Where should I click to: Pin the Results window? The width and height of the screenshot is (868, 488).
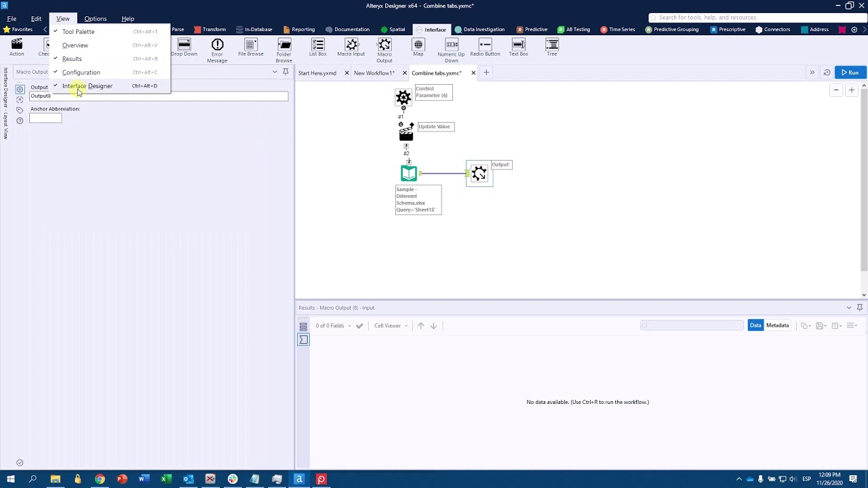click(x=860, y=308)
